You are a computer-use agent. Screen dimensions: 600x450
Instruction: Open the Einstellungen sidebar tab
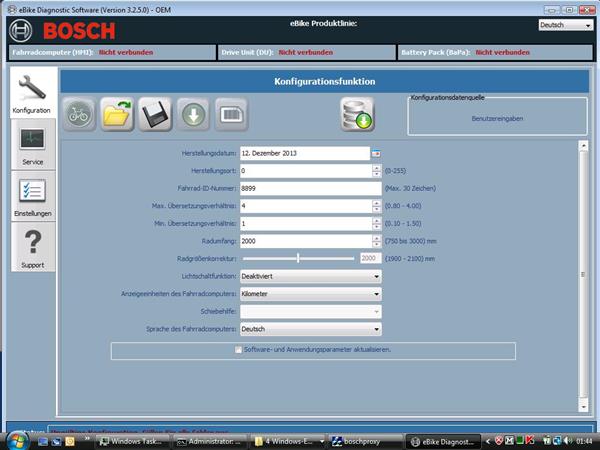pyautogui.click(x=33, y=196)
